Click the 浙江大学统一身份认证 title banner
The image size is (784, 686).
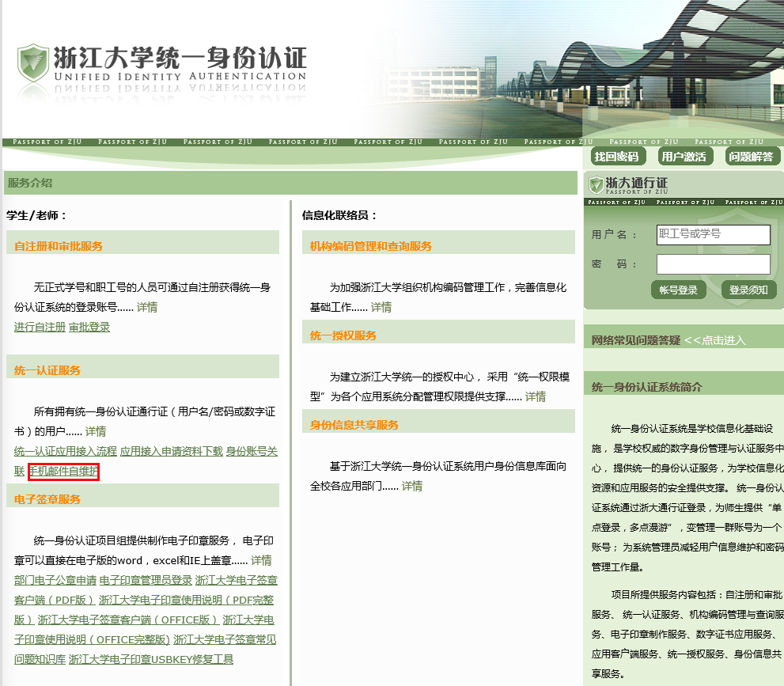(180, 63)
